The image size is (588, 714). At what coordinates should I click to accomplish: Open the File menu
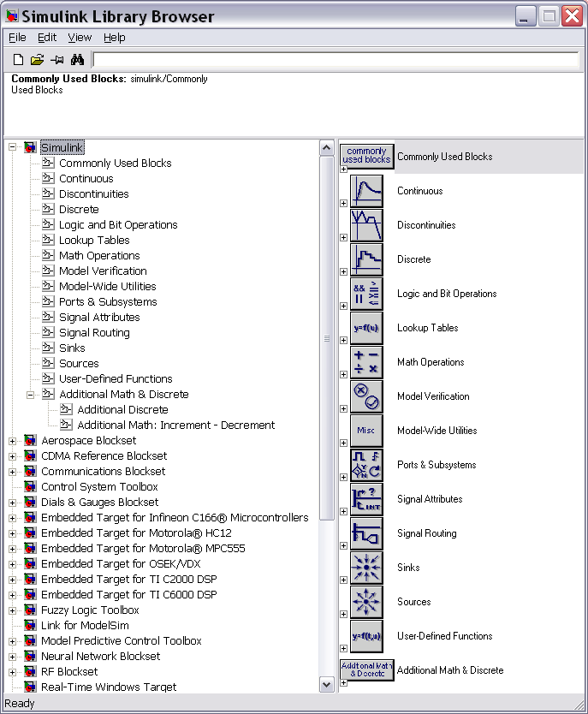17,38
